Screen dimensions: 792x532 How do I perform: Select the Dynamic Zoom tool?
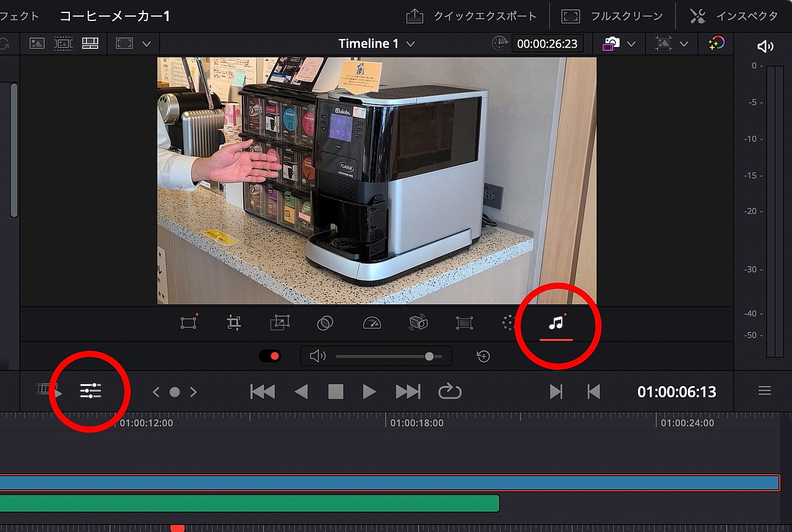280,323
